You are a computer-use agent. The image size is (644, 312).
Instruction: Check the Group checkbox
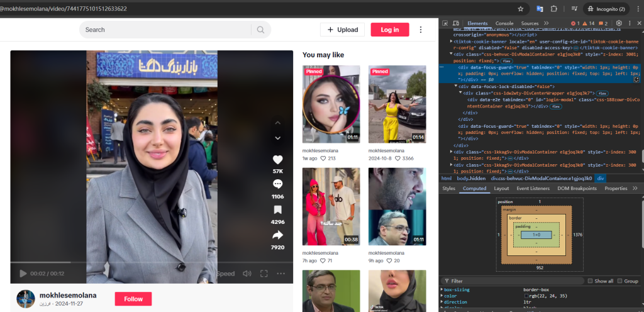click(620, 281)
